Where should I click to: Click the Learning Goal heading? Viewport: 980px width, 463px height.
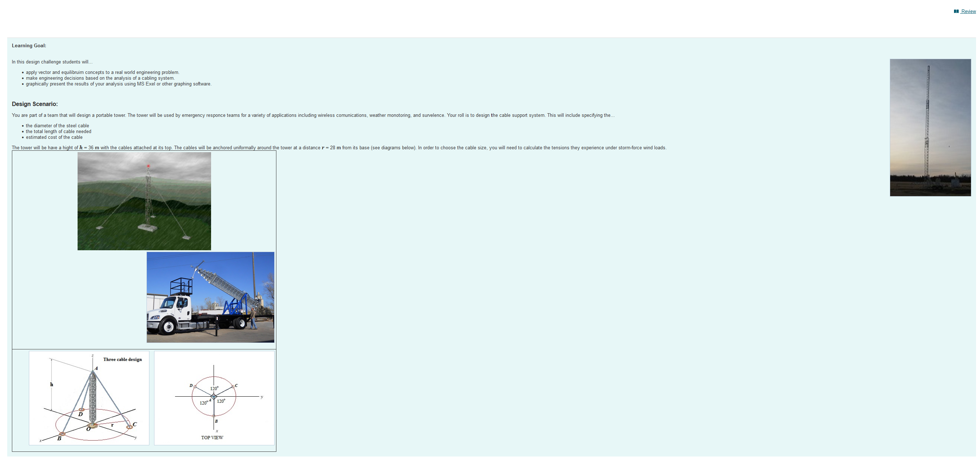point(29,46)
